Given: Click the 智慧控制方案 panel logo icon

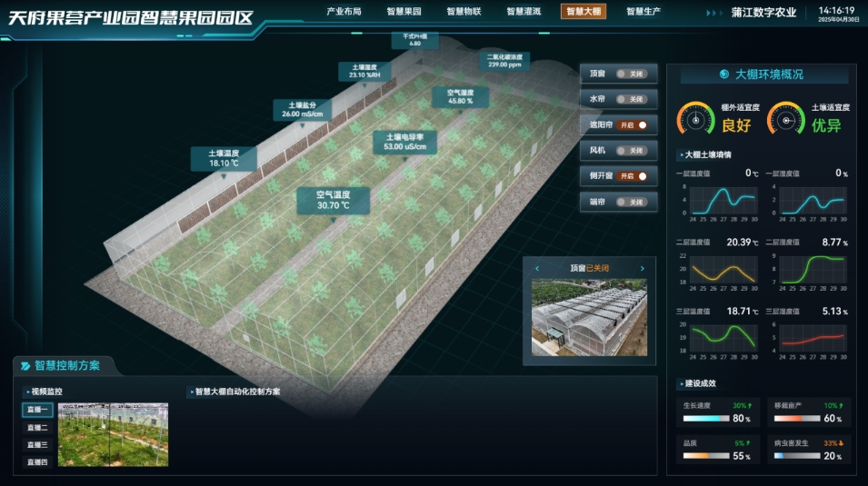Looking at the screenshot, I should 24,366.
